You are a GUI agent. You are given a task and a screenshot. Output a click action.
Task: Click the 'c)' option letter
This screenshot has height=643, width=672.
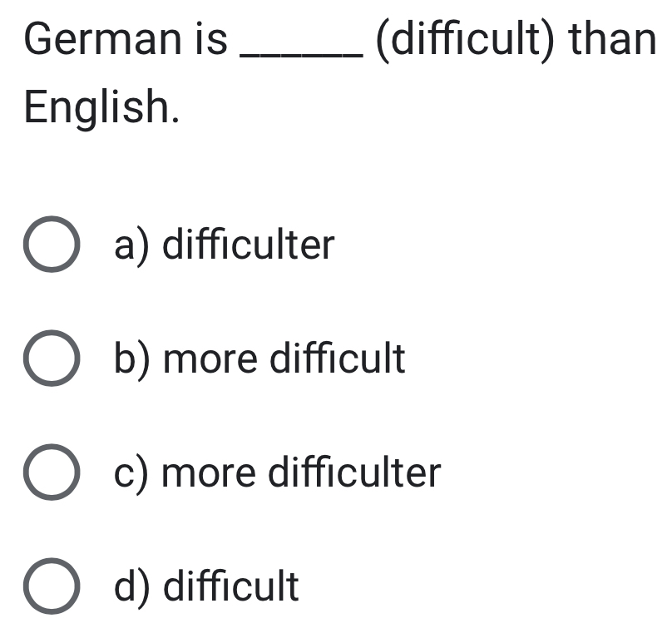coord(132,474)
